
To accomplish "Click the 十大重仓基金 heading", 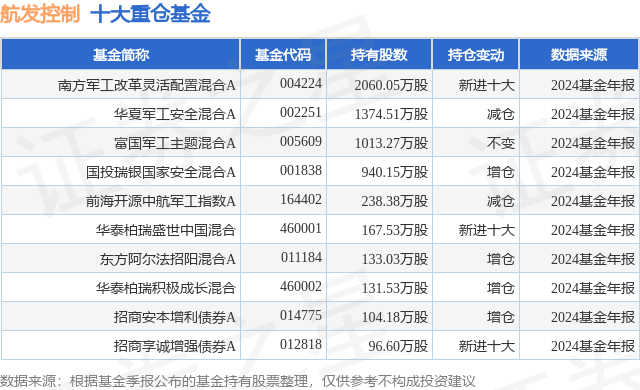I will (150, 14).
